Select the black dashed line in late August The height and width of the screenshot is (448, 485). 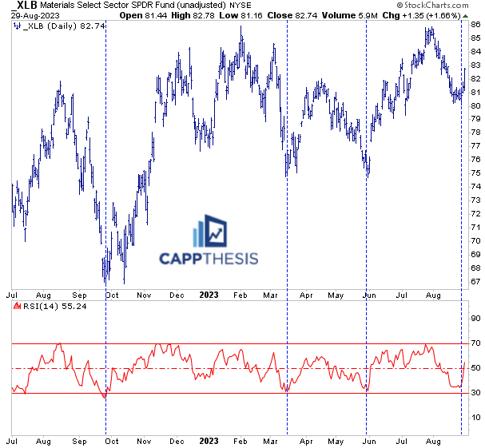(x=462, y=200)
